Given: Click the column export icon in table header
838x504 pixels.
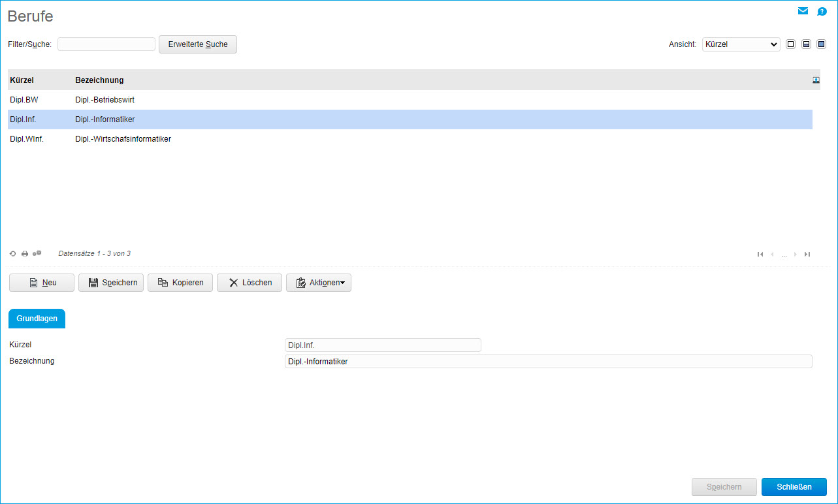Looking at the screenshot, I should coord(816,80).
